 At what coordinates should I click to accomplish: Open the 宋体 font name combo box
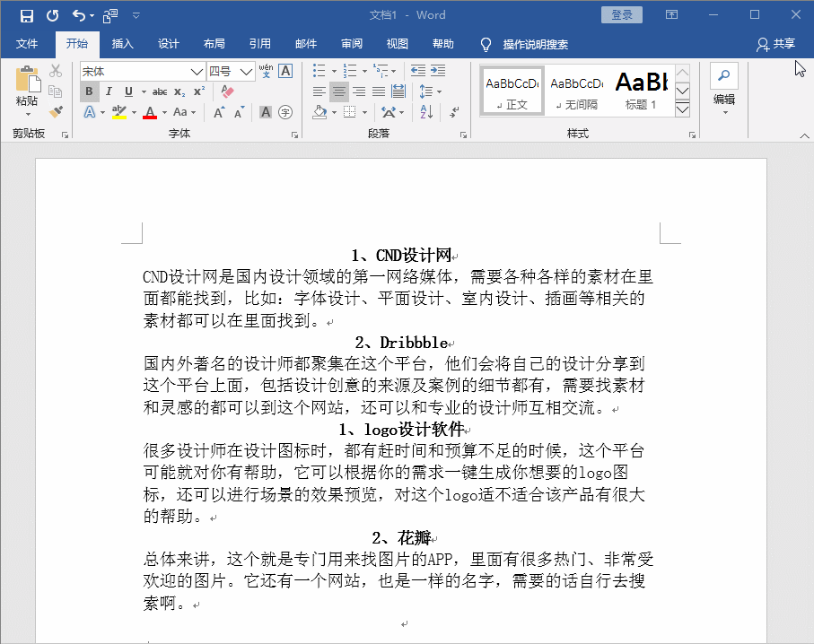[x=142, y=71]
